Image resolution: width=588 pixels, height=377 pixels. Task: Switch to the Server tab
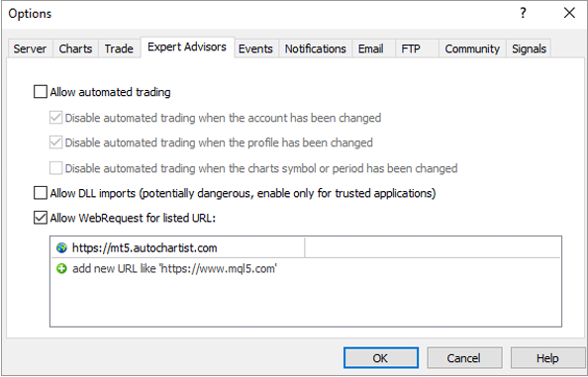30,48
